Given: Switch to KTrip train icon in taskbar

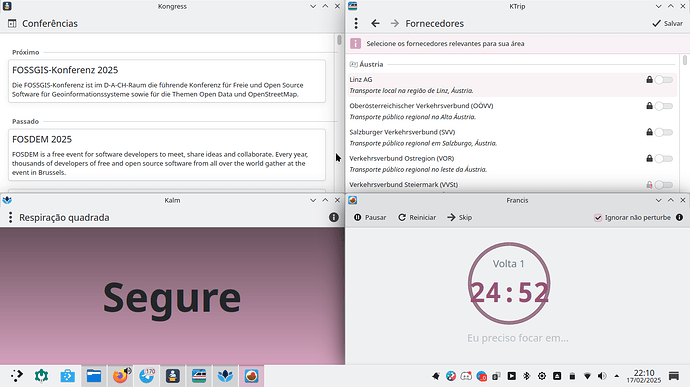Looking at the screenshot, I should pos(199,376).
